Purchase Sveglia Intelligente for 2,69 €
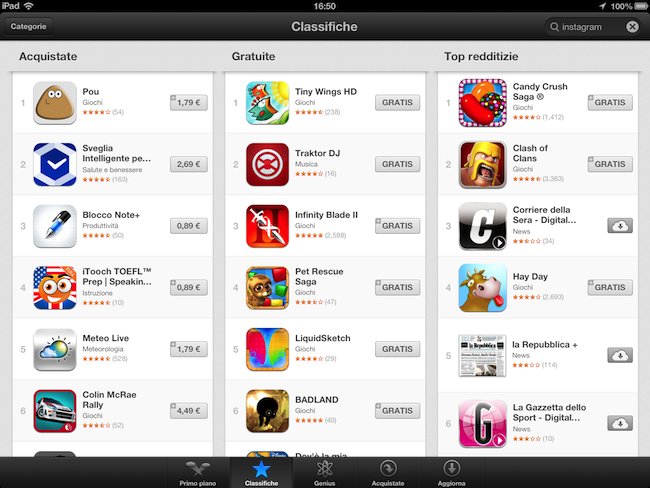 click(x=189, y=164)
